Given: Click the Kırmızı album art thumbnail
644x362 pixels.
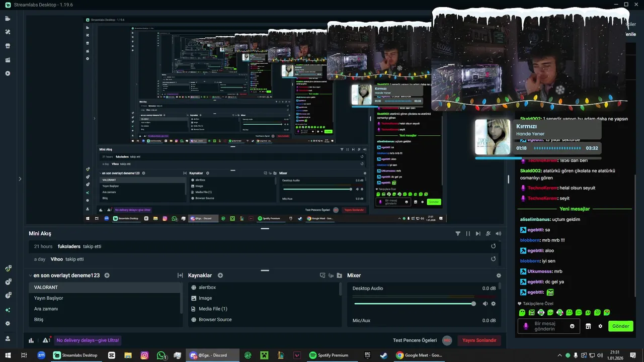Looking at the screenshot, I should (493, 137).
